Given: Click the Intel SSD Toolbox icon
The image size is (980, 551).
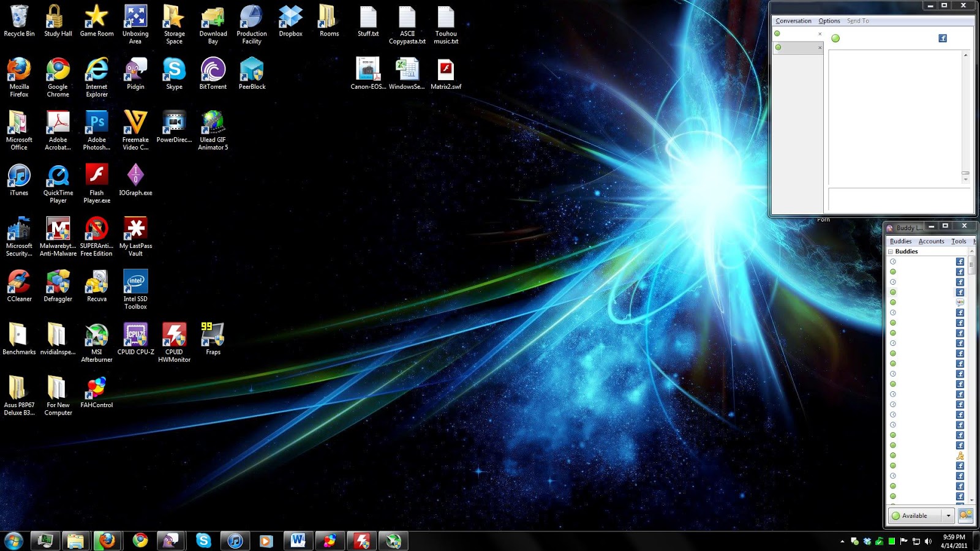Looking at the screenshot, I should pyautogui.click(x=135, y=290).
